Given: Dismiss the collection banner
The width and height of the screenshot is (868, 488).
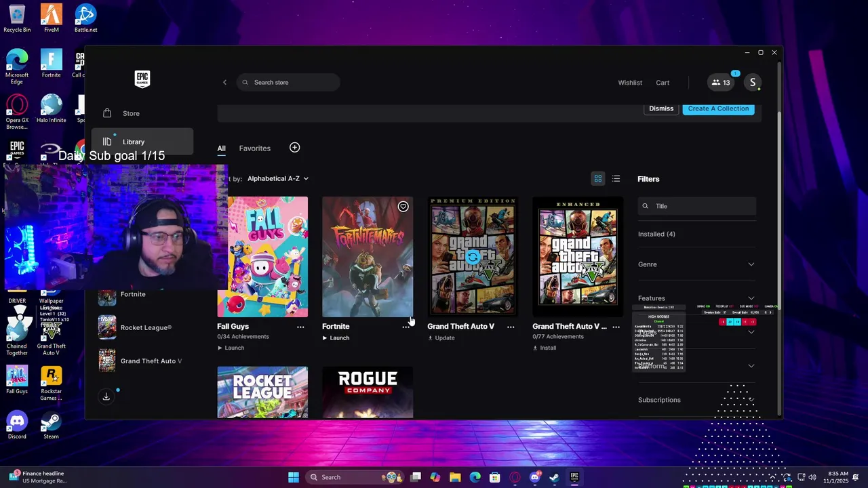Looking at the screenshot, I should (661, 108).
